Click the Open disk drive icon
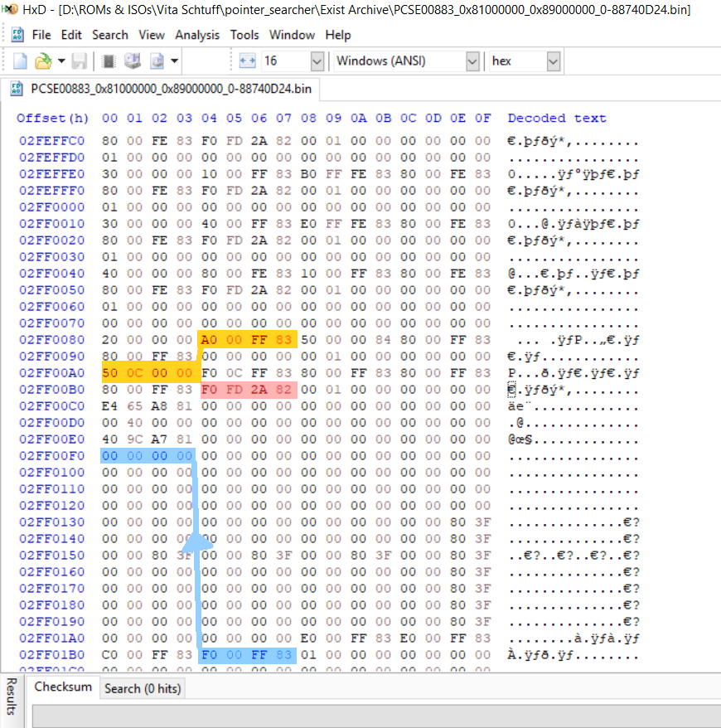The height and width of the screenshot is (728, 721). [x=133, y=61]
